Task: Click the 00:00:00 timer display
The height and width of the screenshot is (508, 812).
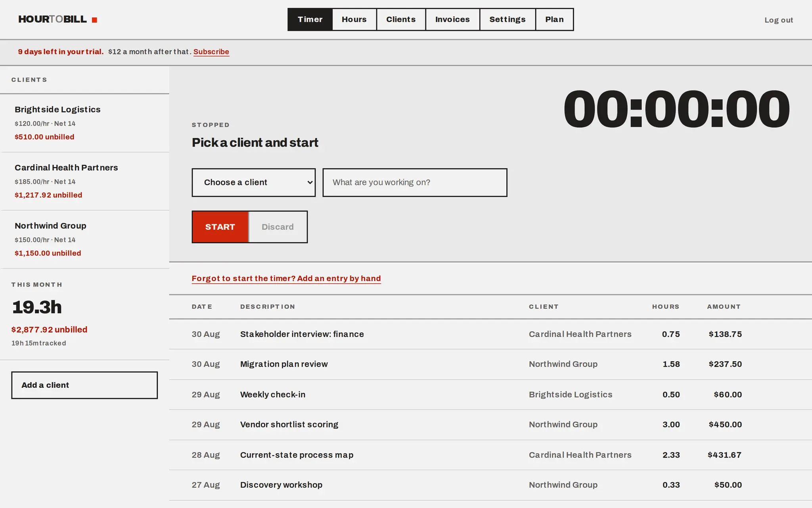Action: click(x=676, y=109)
